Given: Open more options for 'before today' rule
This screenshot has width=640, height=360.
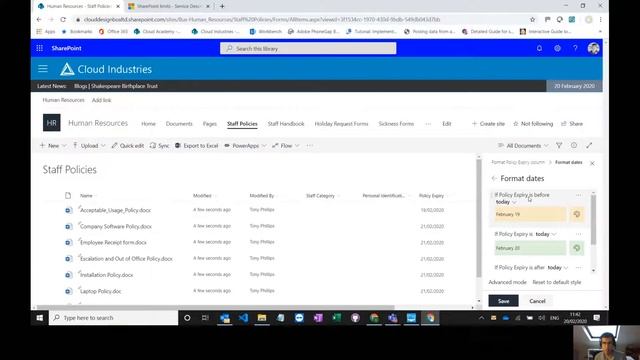Looking at the screenshot, I should pos(579,195).
